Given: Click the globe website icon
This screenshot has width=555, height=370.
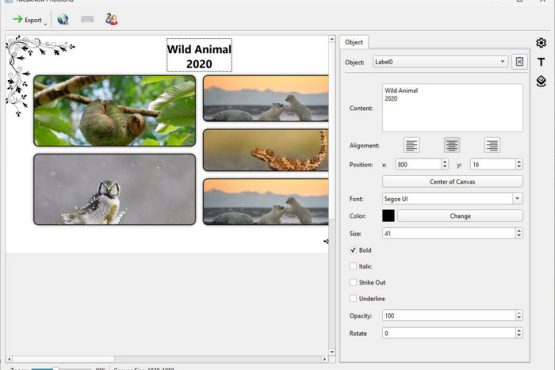Looking at the screenshot, I should point(63,19).
